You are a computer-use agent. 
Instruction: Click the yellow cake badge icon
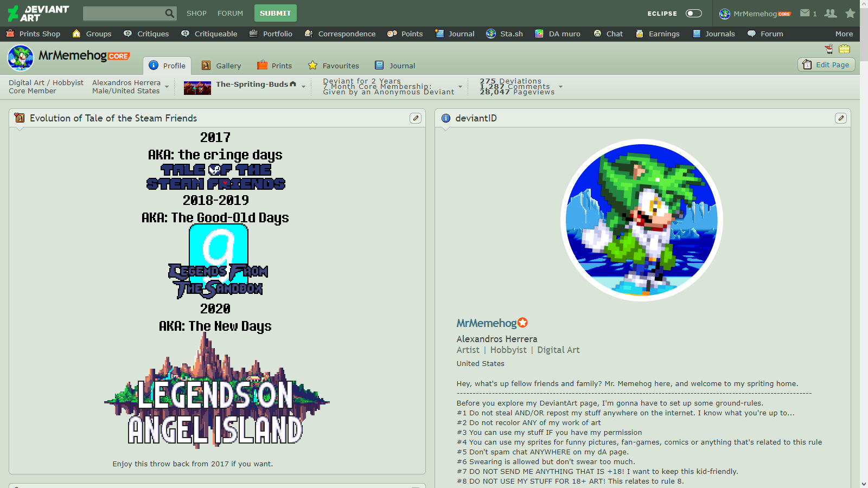coord(844,49)
